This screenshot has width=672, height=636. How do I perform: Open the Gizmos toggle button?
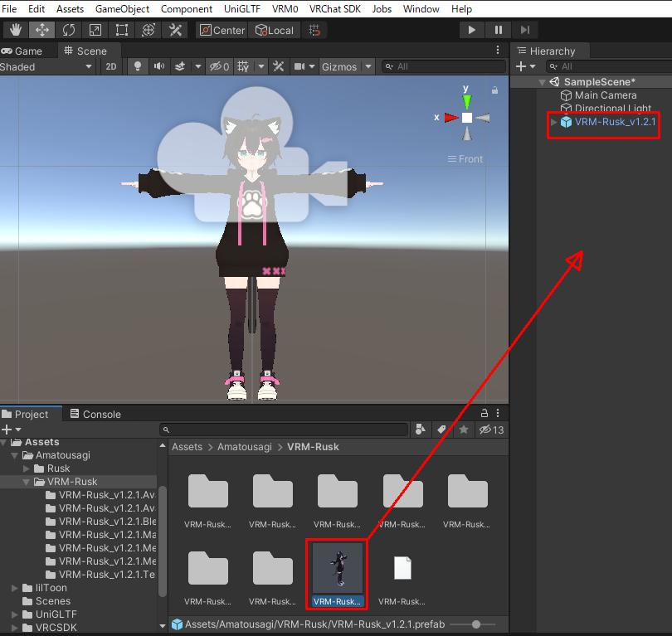(339, 67)
